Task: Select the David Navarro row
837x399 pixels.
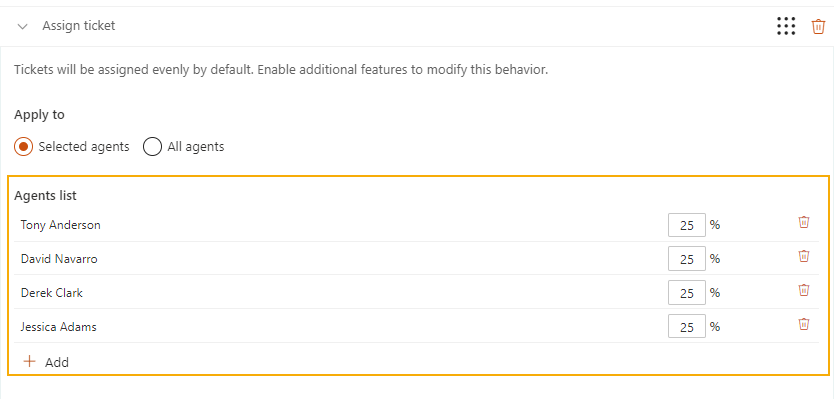Action: click(416, 259)
